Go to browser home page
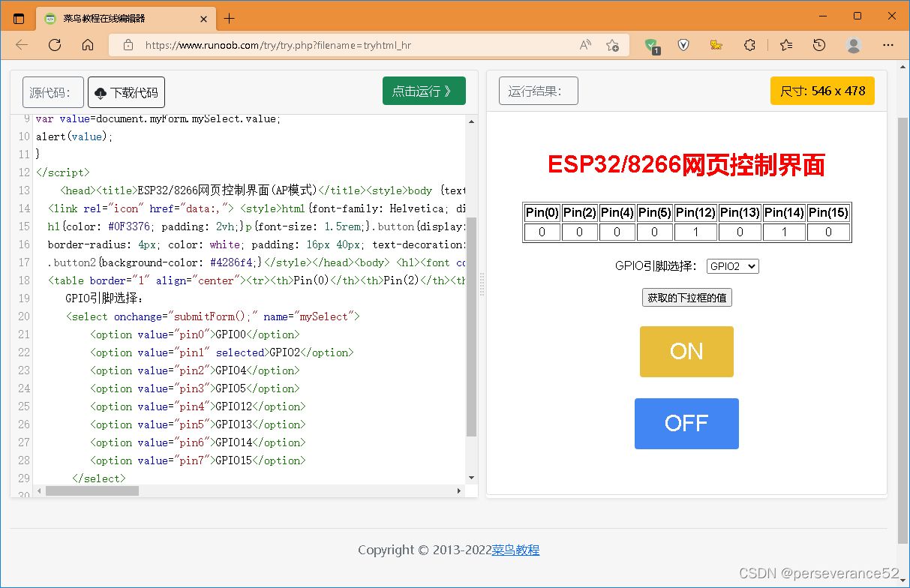 tap(88, 45)
